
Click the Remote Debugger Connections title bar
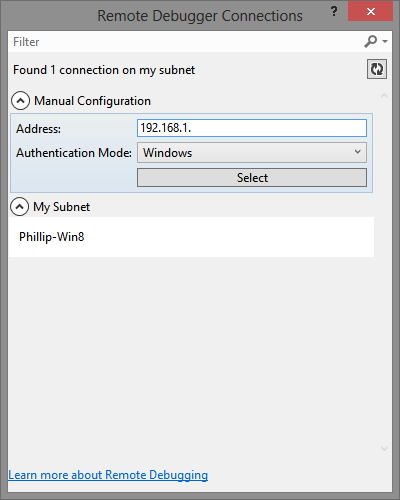200,16
